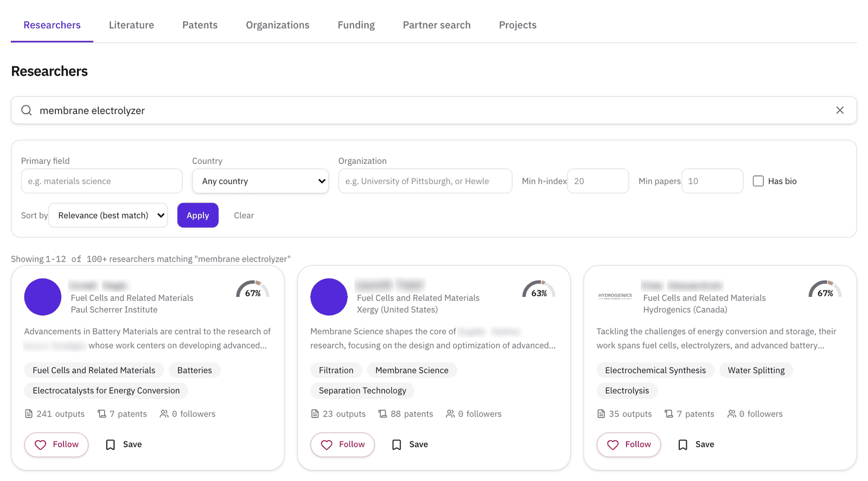
Task: Select the Batteries topic tag
Action: coord(195,370)
